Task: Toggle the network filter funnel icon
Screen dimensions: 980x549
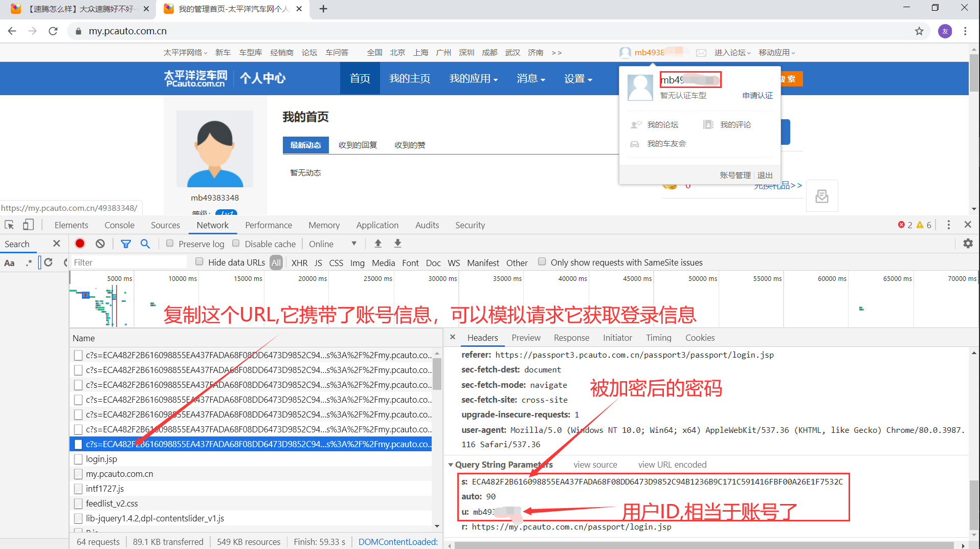Action: (125, 244)
